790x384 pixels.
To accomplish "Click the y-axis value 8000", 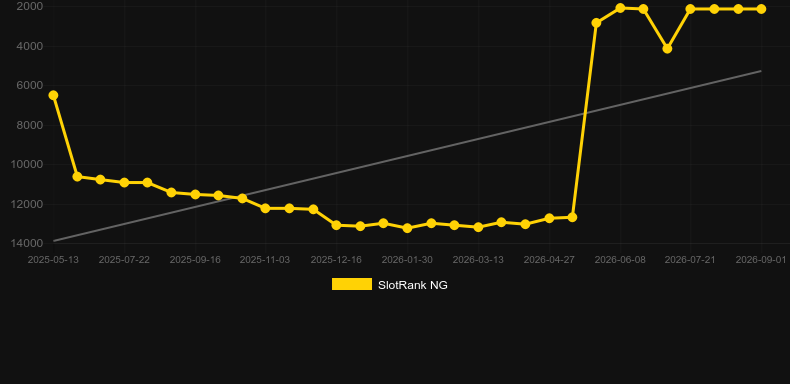I will click(30, 125).
